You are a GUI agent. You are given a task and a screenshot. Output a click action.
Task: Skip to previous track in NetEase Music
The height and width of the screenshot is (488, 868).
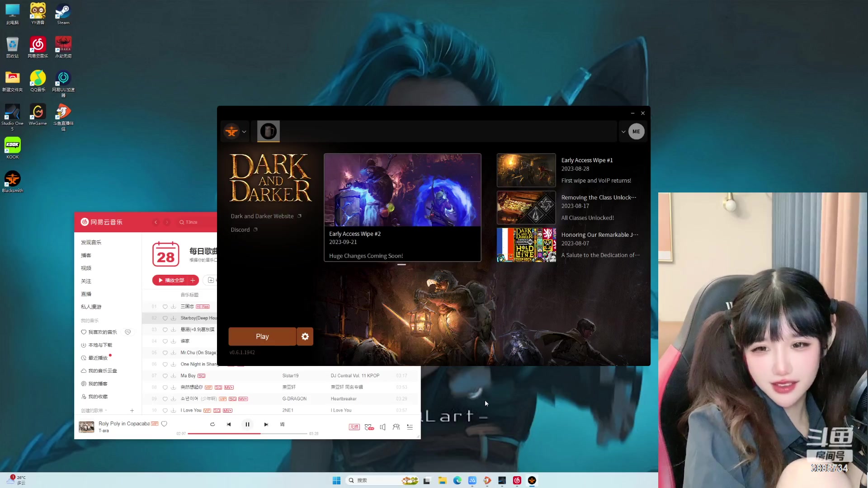click(x=229, y=424)
